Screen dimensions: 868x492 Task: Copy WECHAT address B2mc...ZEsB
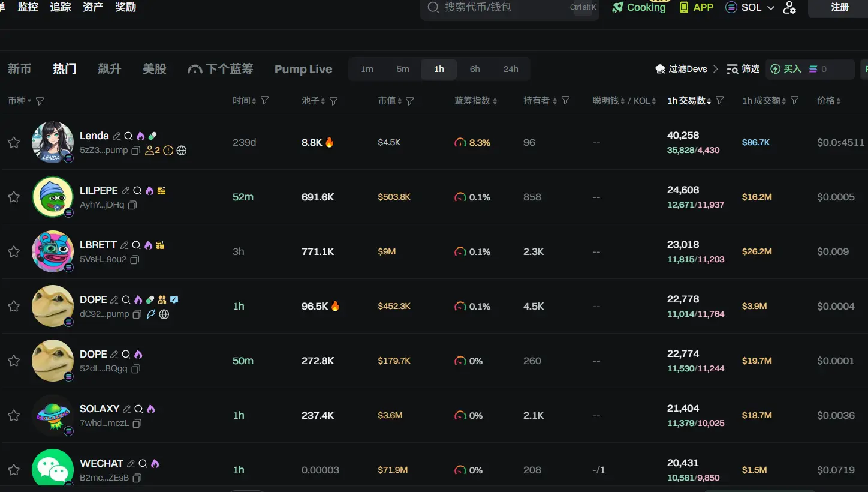137,478
